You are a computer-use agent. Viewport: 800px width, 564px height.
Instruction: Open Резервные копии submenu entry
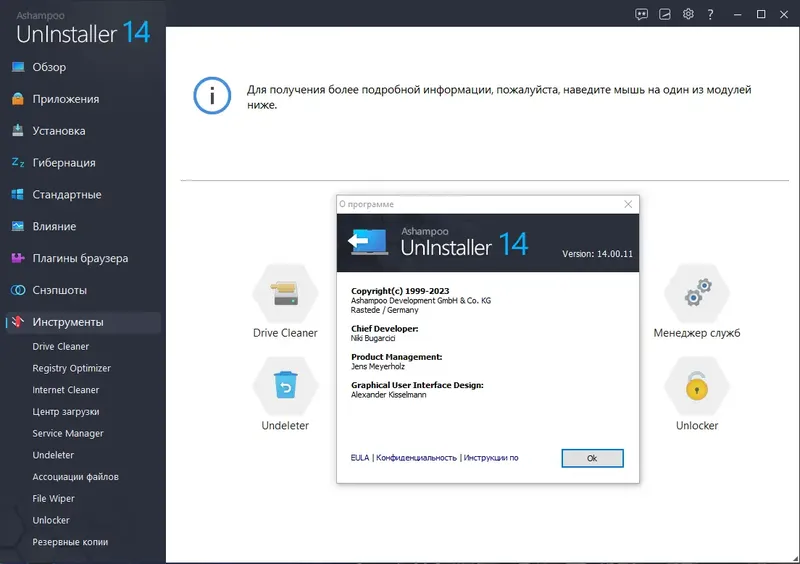[70, 542]
